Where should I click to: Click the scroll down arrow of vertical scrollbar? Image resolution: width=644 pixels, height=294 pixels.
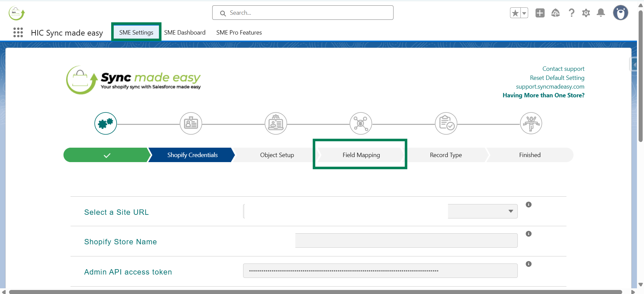(641, 285)
